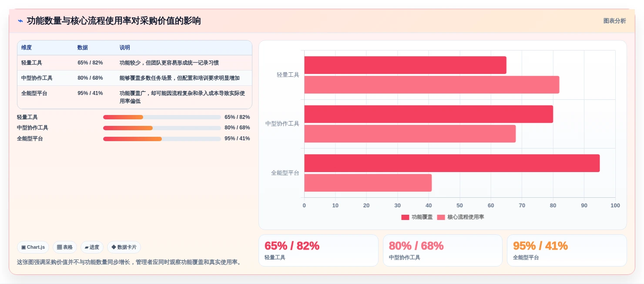Click the 维度 column header
This screenshot has height=284, width=644.
click(x=27, y=48)
